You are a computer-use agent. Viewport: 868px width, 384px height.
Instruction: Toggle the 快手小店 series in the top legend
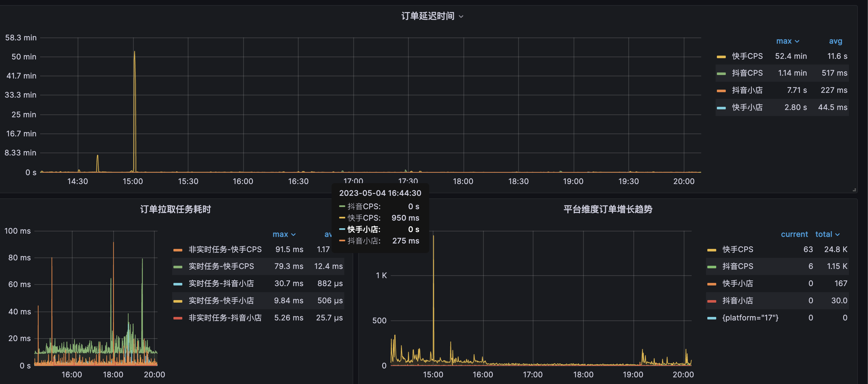click(x=747, y=107)
